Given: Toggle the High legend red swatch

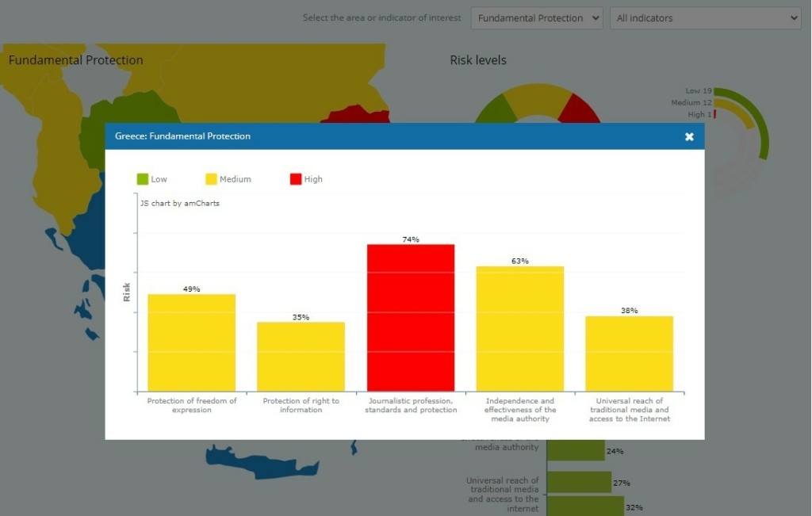Looking at the screenshot, I should click(x=296, y=179).
